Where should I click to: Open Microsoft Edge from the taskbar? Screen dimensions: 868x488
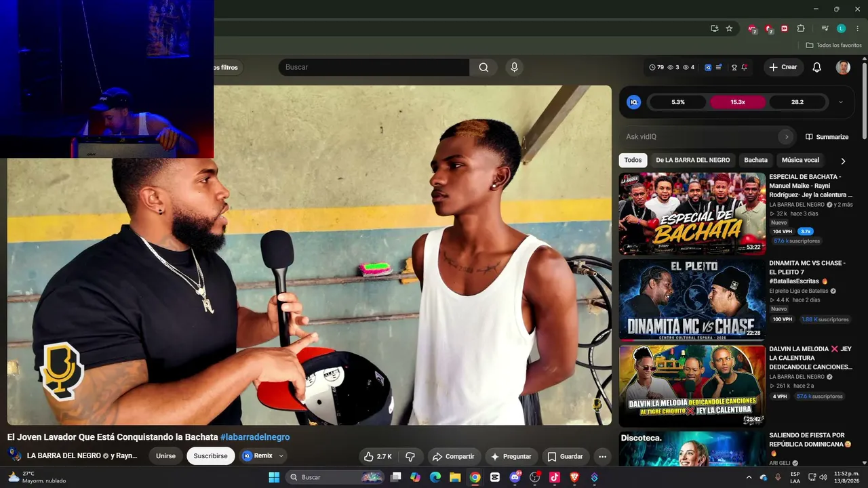click(x=435, y=477)
